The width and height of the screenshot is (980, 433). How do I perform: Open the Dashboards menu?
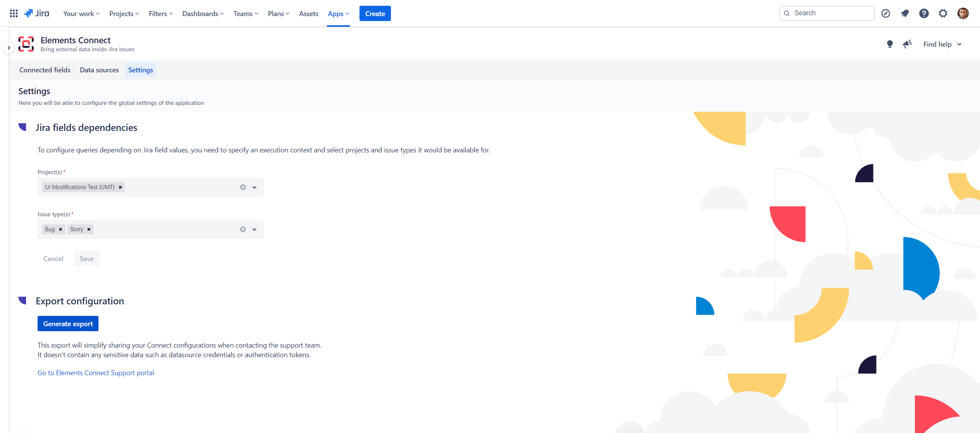click(x=203, y=13)
